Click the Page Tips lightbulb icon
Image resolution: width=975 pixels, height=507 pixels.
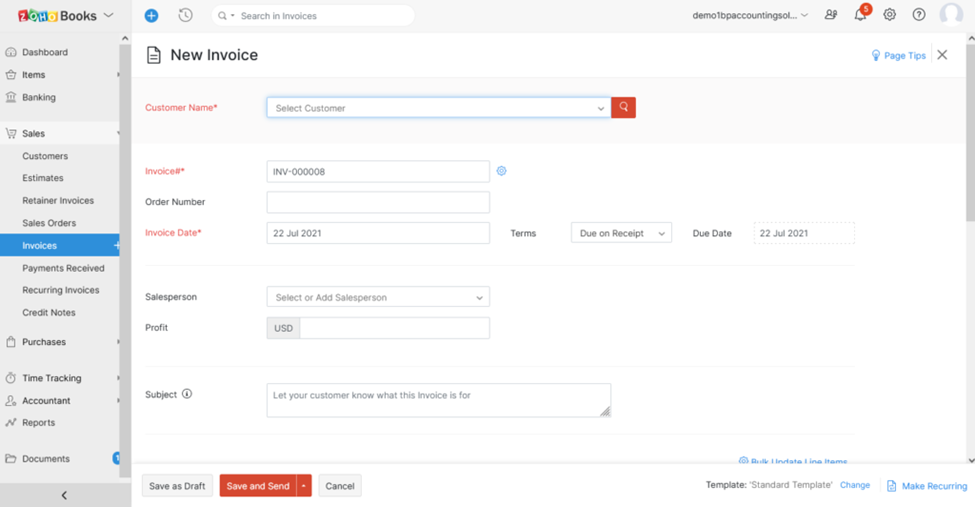click(x=876, y=55)
